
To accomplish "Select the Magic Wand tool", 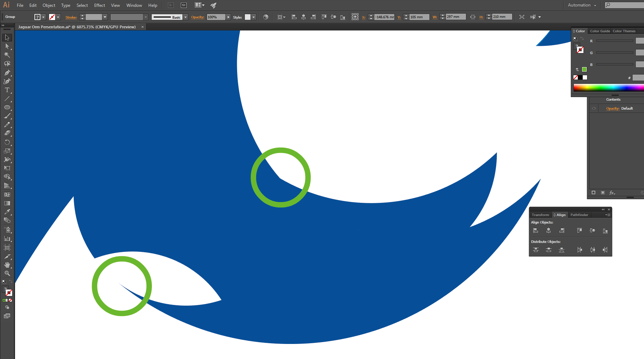I will (7, 55).
